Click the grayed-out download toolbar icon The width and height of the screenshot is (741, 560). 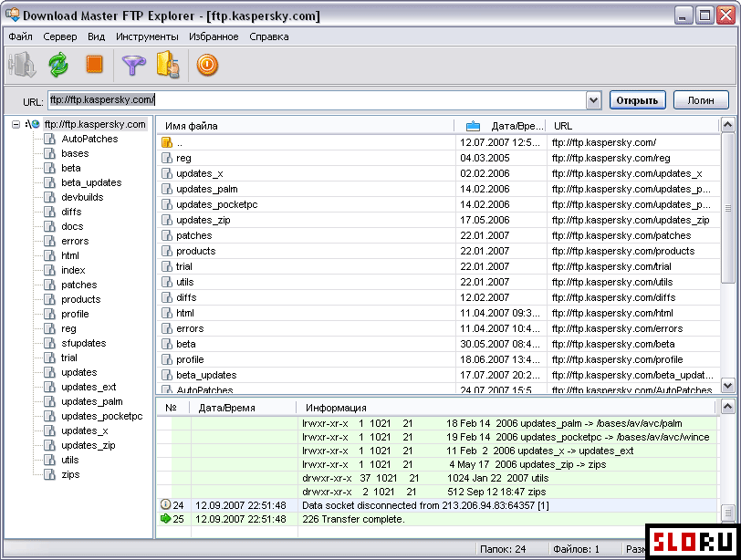click(x=21, y=65)
